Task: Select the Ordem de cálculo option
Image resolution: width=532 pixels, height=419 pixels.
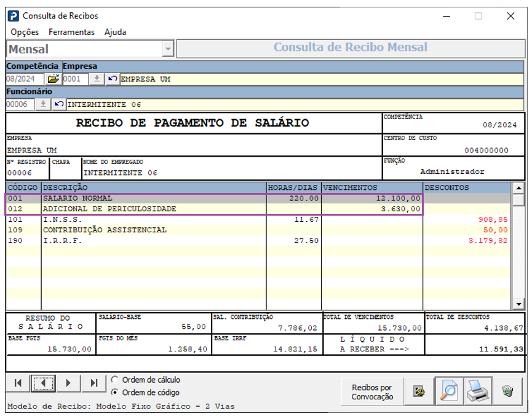Action: (146, 380)
